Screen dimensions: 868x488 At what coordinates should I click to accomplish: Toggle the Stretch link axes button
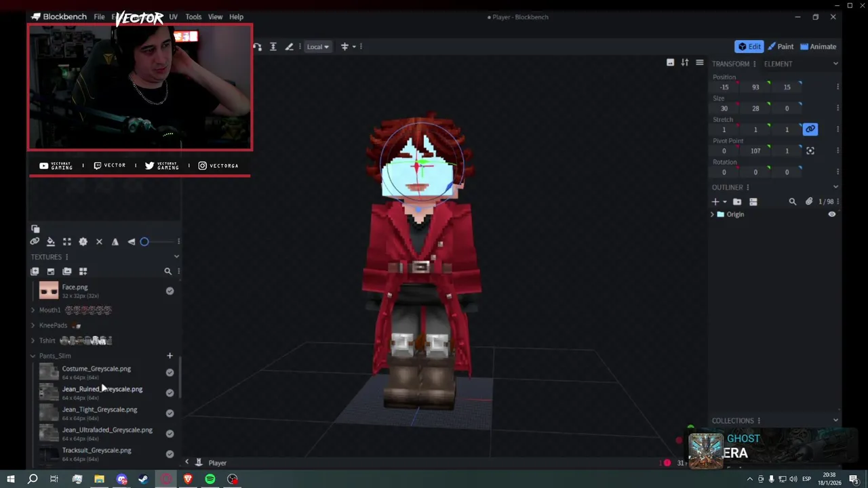tap(810, 129)
